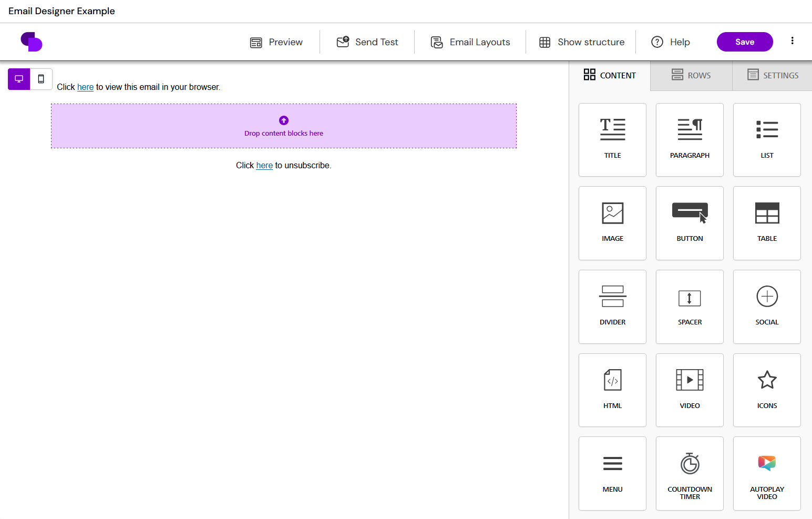This screenshot has width=812, height=519.
Task: Select the HTML content block
Action: pos(612,390)
